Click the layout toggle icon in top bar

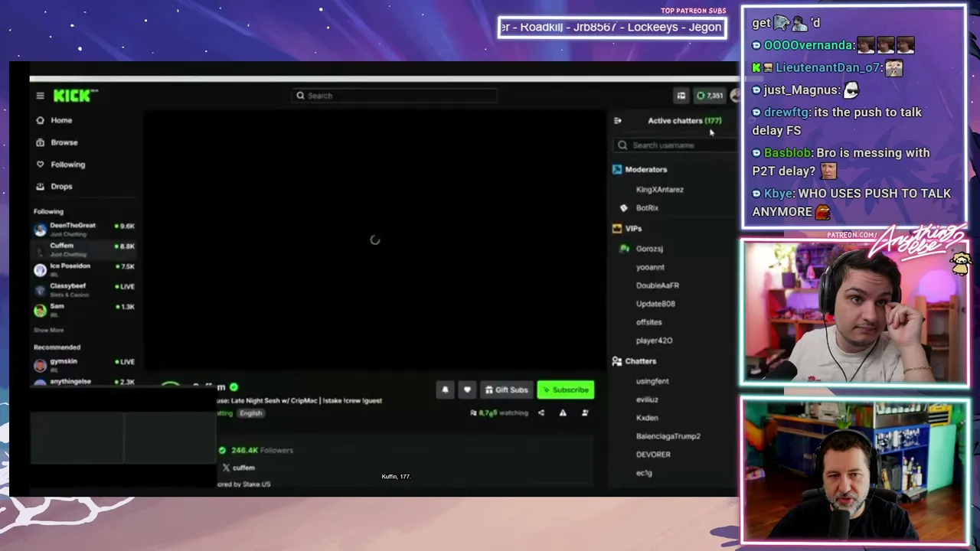pyautogui.click(x=681, y=96)
